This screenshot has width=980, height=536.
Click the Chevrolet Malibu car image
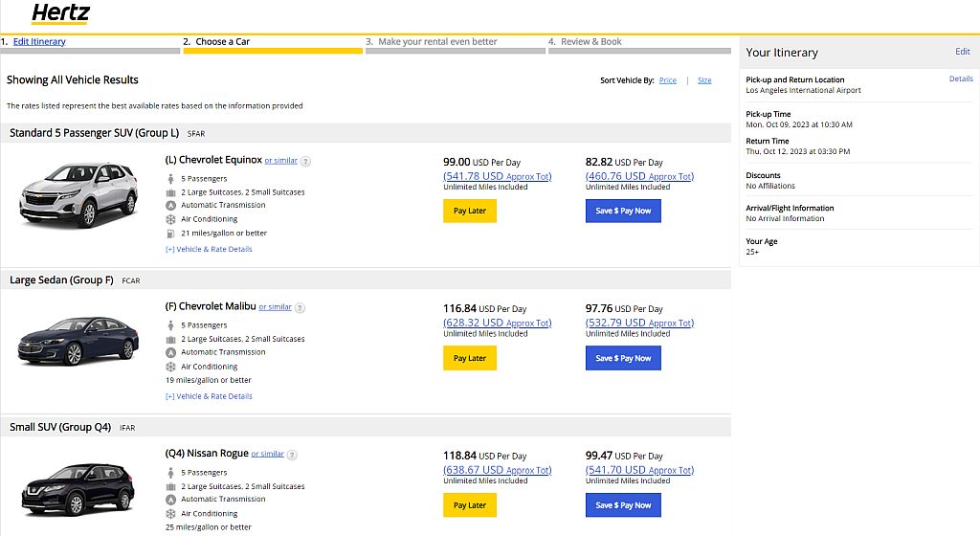[x=78, y=341]
